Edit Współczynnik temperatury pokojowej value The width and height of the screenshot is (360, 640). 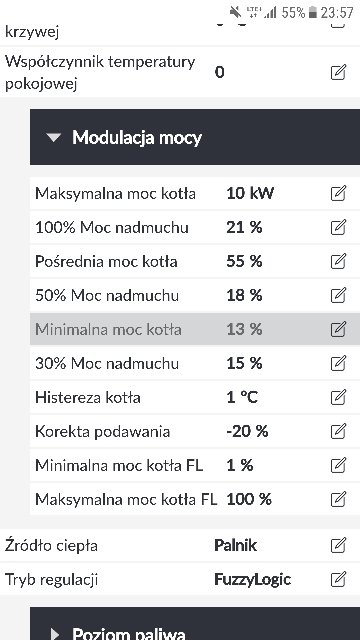click(x=338, y=73)
